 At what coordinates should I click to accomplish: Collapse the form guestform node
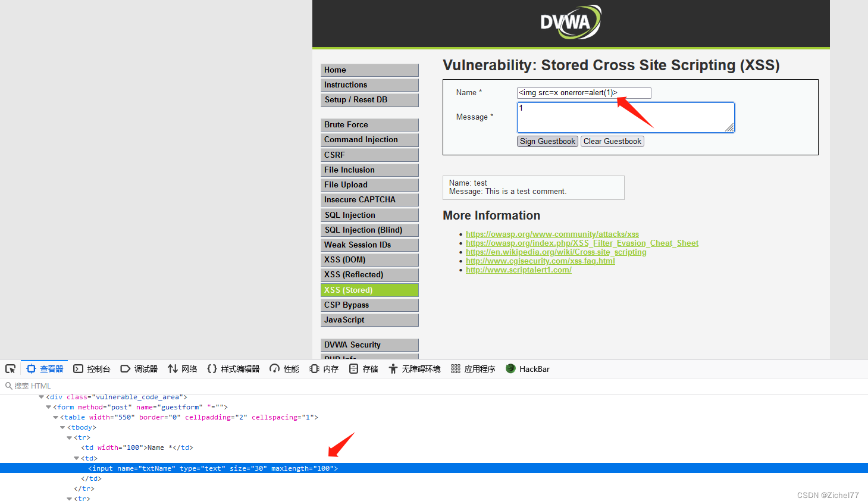pos(48,407)
